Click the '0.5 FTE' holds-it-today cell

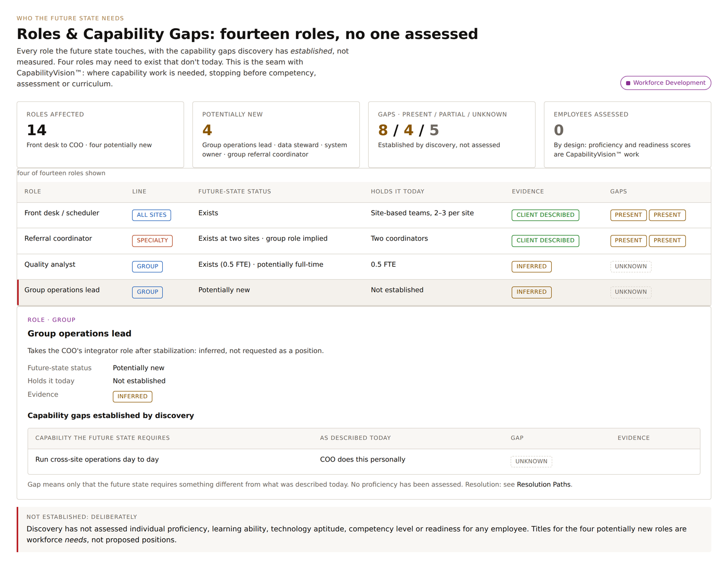click(383, 265)
